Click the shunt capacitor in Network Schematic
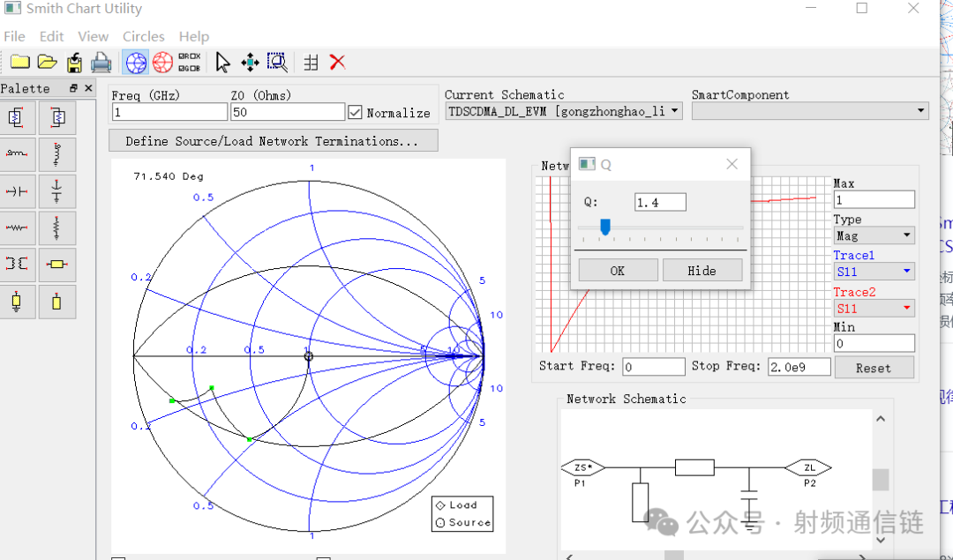 [749, 495]
